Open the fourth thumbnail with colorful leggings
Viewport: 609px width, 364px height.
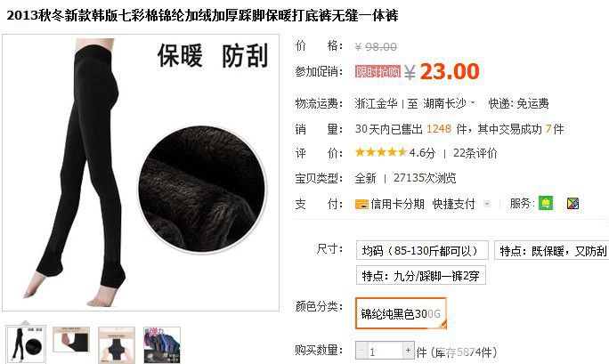(x=162, y=345)
